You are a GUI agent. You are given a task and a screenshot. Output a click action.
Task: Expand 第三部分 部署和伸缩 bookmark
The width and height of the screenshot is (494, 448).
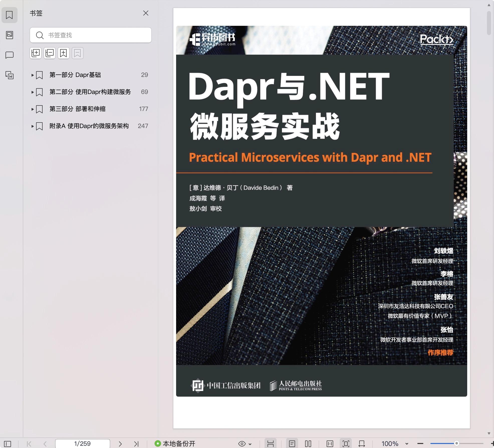(32, 109)
